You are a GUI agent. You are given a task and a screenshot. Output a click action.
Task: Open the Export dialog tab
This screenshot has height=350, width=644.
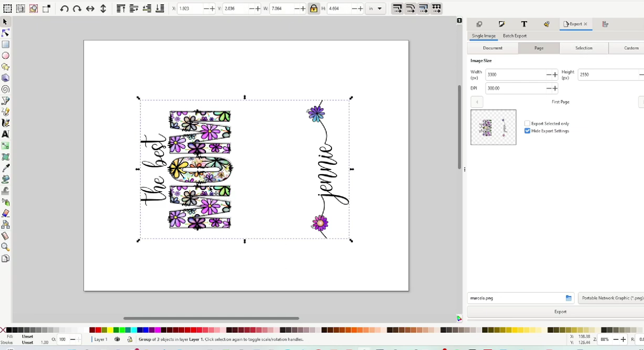pos(575,24)
